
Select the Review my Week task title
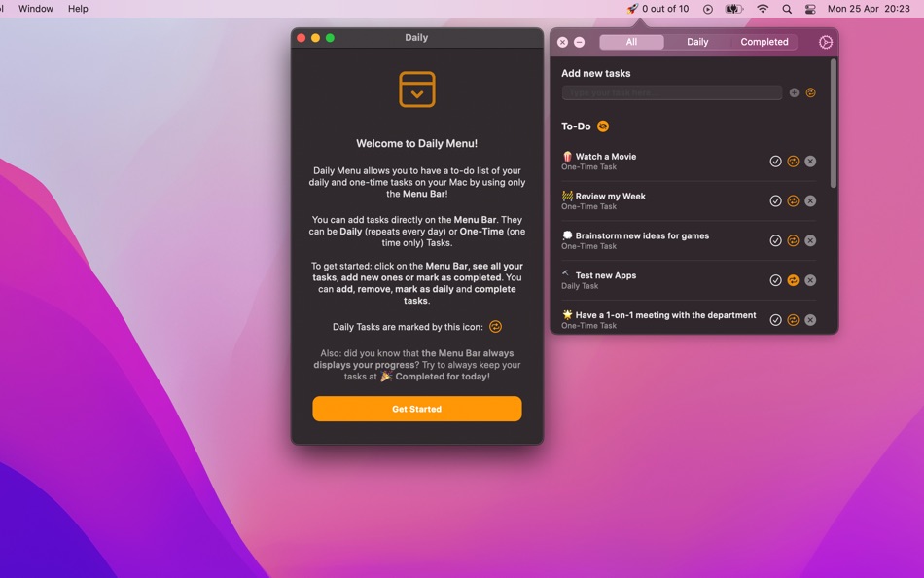click(x=611, y=196)
